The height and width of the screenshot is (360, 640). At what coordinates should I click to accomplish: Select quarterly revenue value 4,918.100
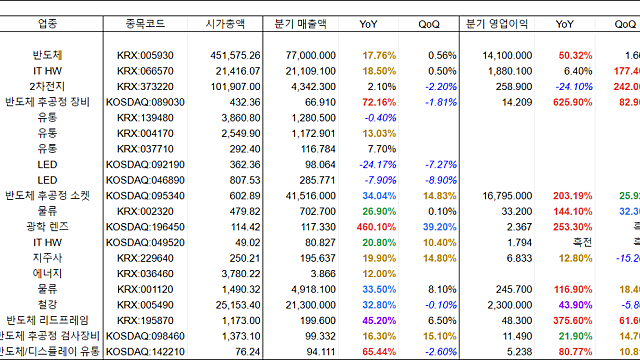313,289
